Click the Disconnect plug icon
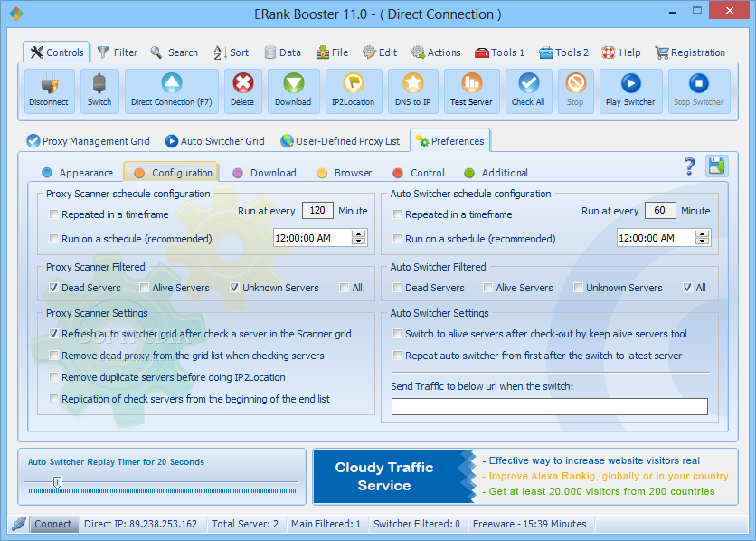This screenshot has height=541, width=756. pos(49,84)
